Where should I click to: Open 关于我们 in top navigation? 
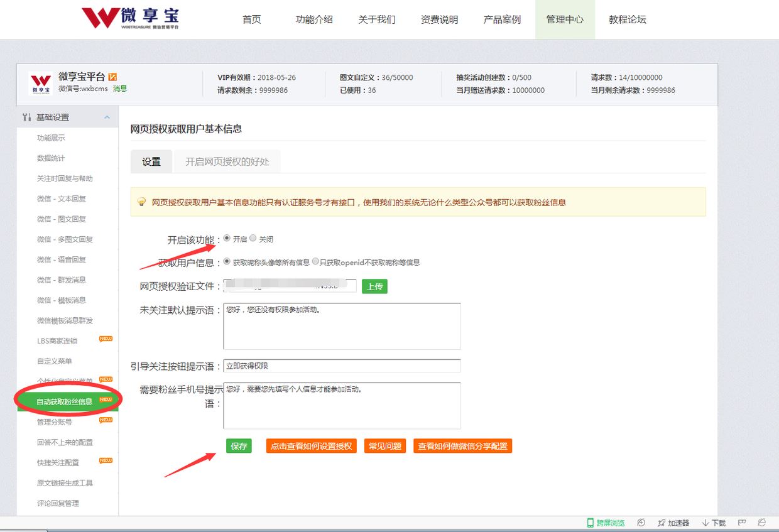point(377,19)
